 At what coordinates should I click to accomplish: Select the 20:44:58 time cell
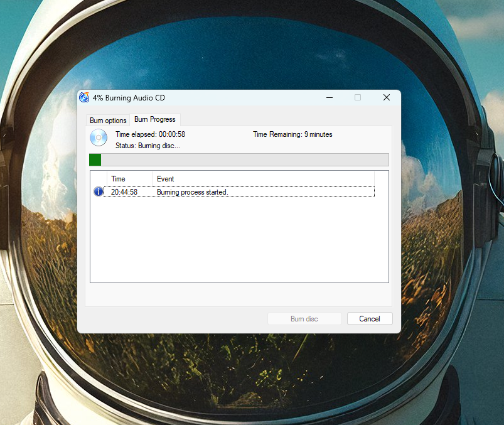(x=124, y=192)
